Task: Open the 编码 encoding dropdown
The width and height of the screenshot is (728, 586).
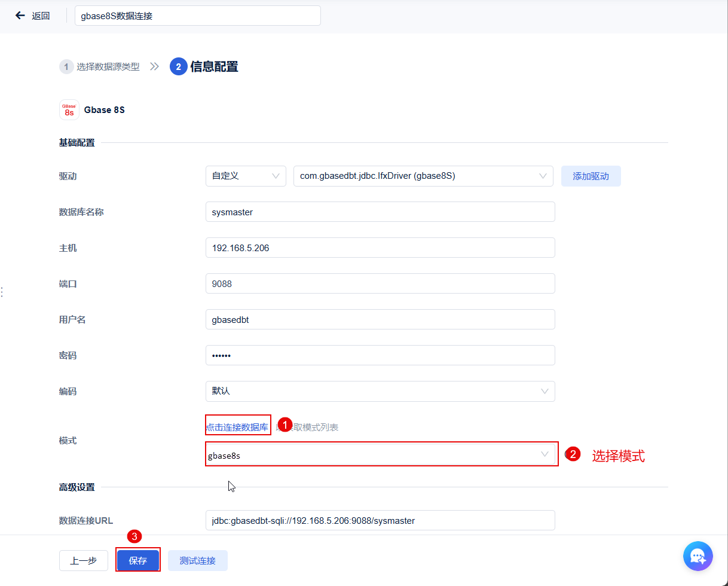Action: click(380, 391)
